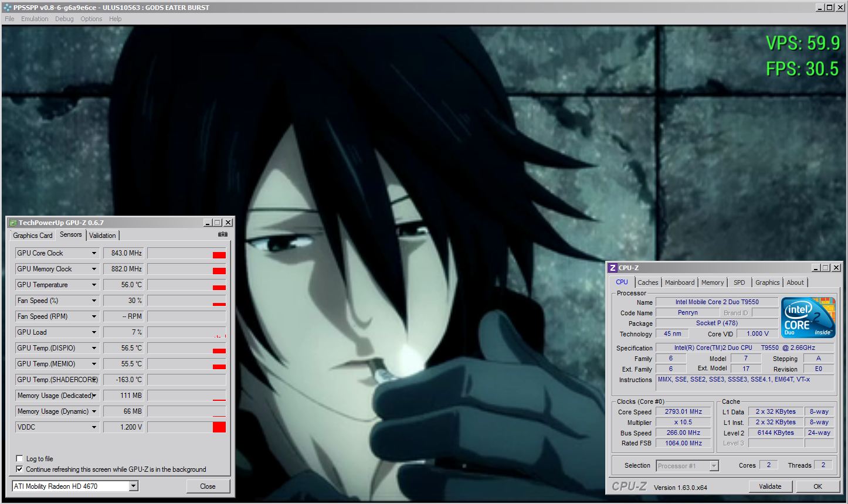This screenshot has height=504, width=848.
Task: Open the Mainboard tab
Action: tap(680, 282)
